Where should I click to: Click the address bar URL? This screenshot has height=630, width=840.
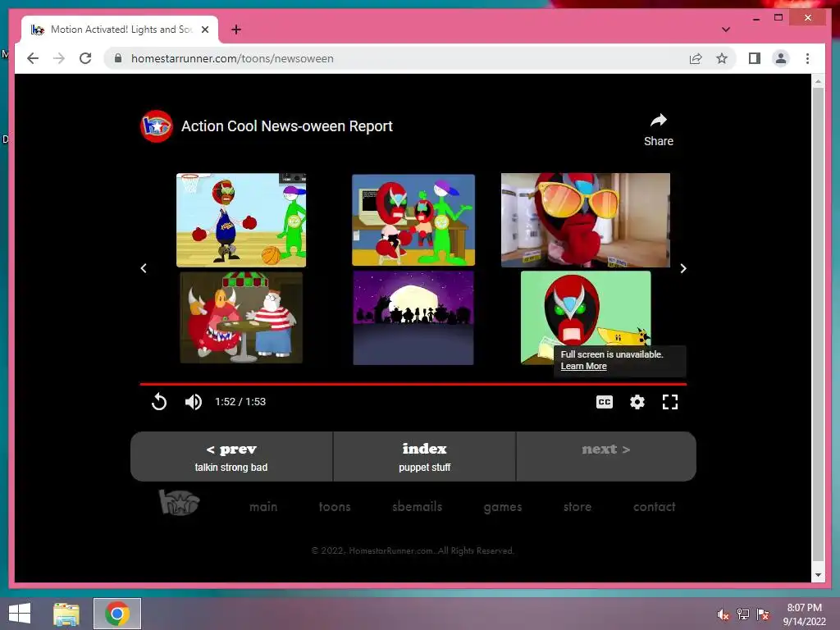click(232, 58)
